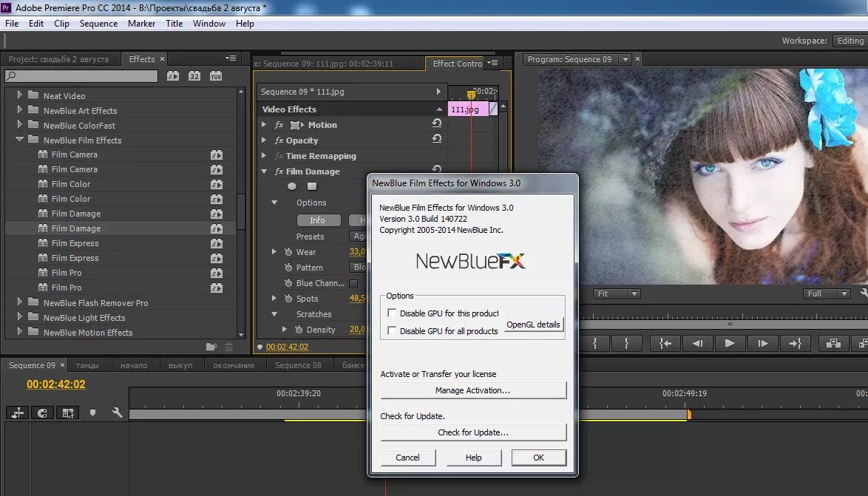This screenshot has height=496, width=868.
Task: Click the YUV Effects filter icon
Action: pos(216,76)
